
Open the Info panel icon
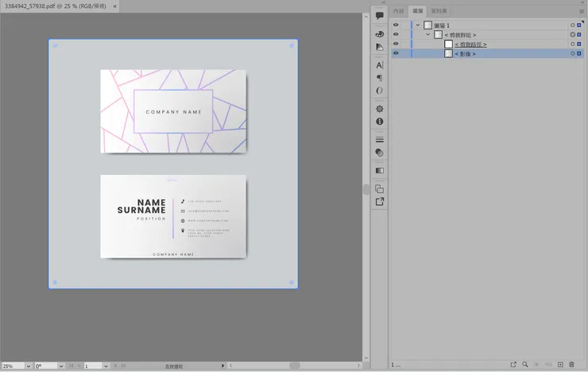click(379, 122)
